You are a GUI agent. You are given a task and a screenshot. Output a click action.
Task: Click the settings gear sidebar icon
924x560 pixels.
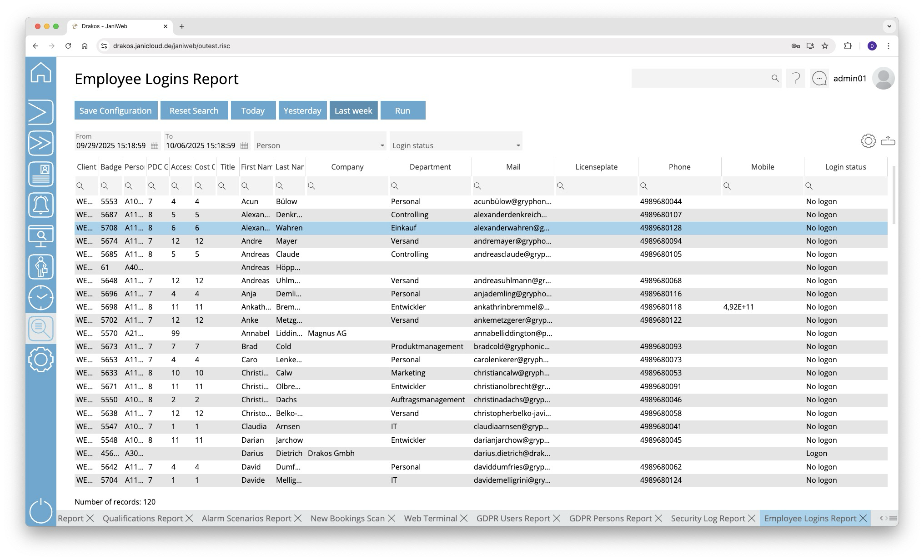[x=41, y=360]
